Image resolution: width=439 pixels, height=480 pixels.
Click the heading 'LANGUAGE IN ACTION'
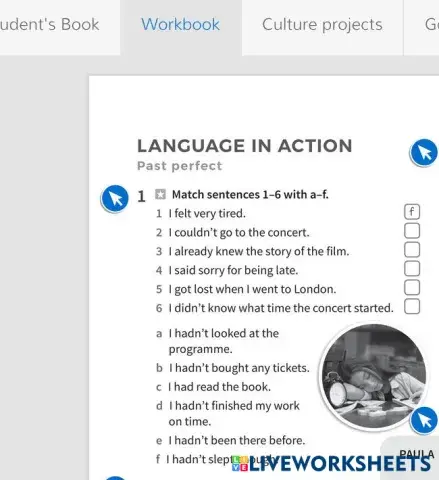click(245, 146)
